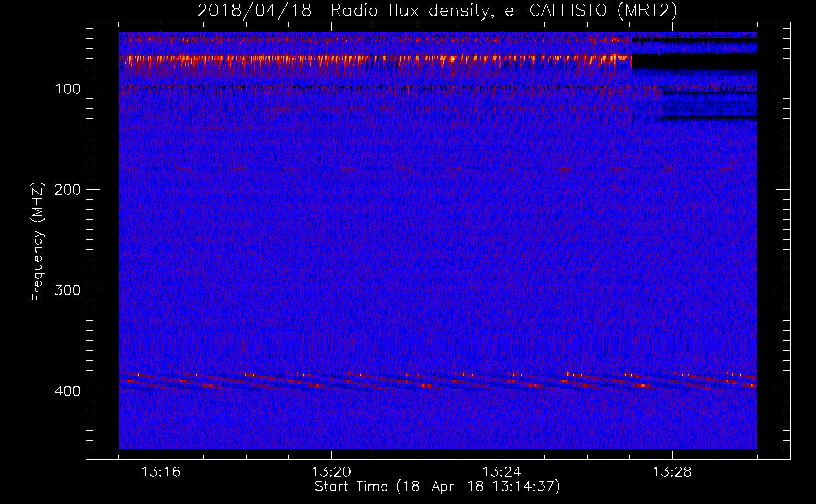The image size is (816, 504).
Task: Select the 13:24 time tick label
Action: click(x=502, y=472)
